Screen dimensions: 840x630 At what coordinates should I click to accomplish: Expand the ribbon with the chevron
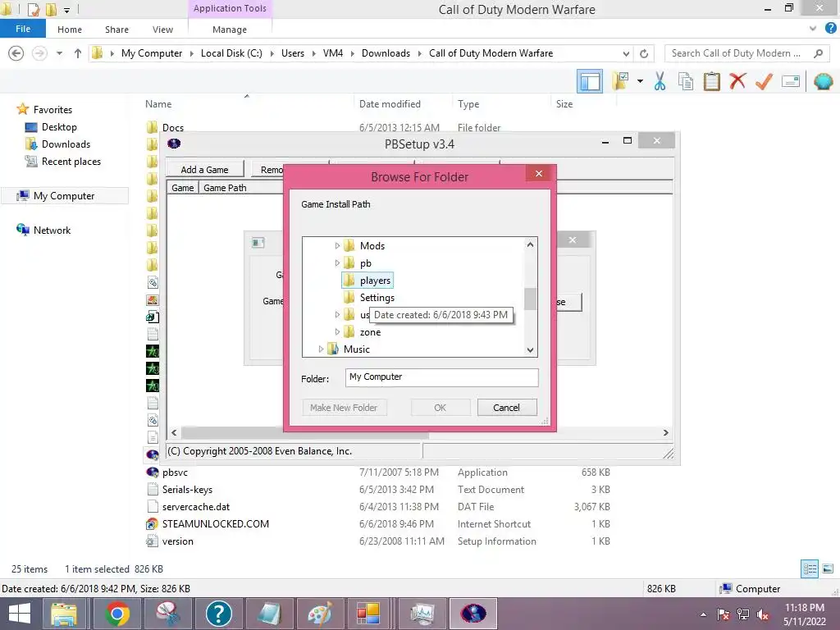pos(813,29)
